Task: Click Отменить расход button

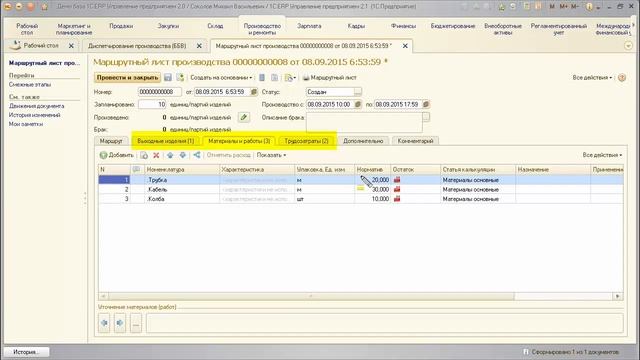Action: 229,155
